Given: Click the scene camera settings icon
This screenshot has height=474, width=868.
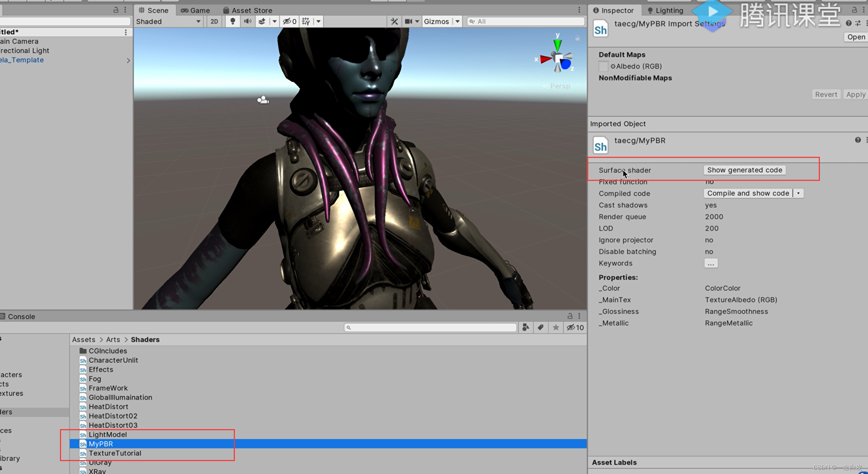Looking at the screenshot, I should point(408,22).
